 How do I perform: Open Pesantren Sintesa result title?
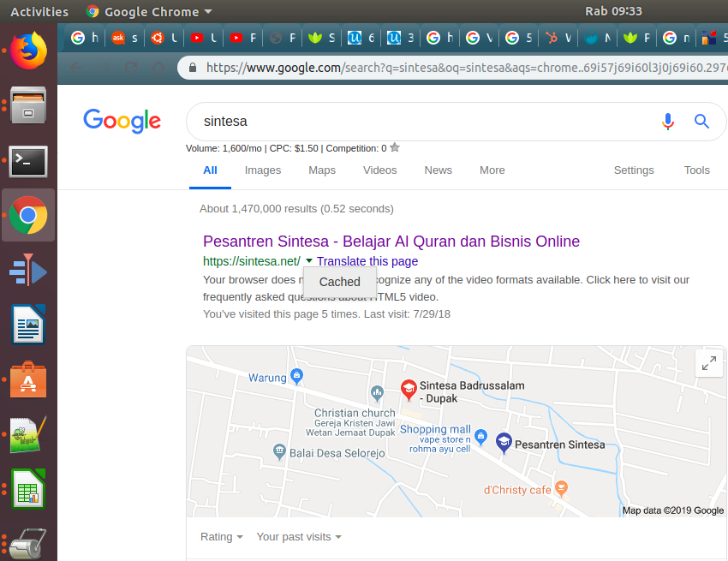391,242
